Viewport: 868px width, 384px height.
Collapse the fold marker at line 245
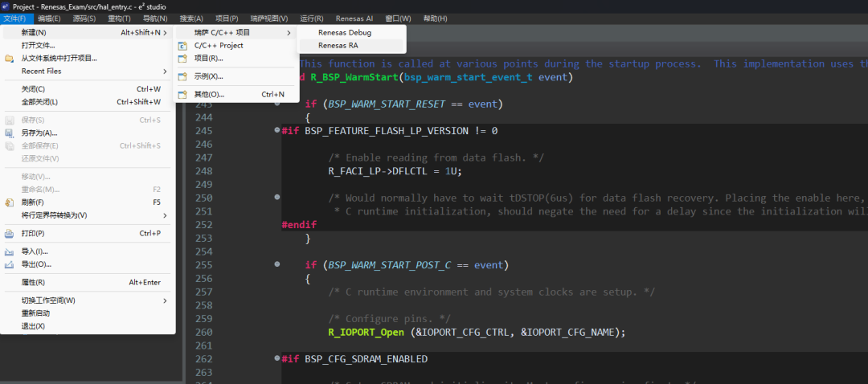[277, 131]
